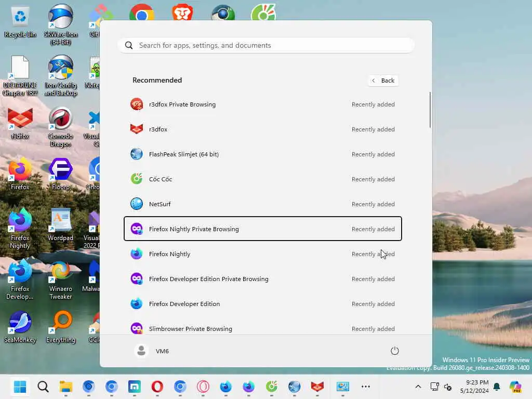Open NetSurf from the Recommended list
Image resolution: width=532 pixels, height=399 pixels.
(x=262, y=204)
